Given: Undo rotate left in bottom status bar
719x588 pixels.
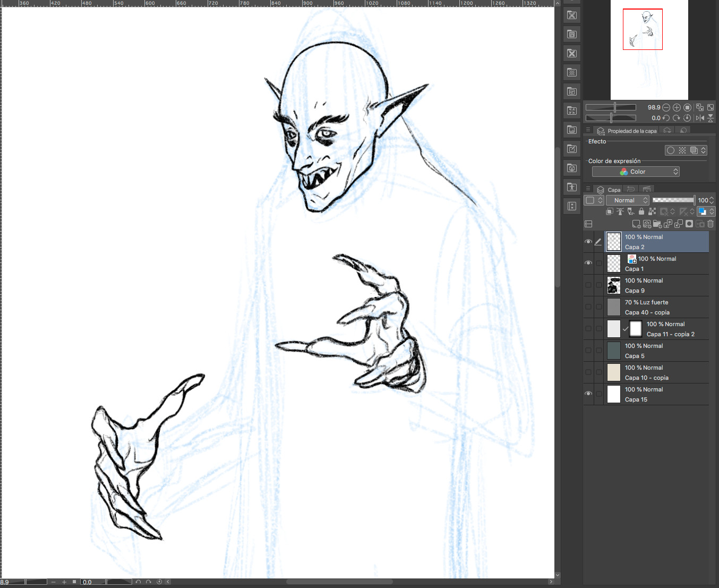Looking at the screenshot, I should coord(138,582).
